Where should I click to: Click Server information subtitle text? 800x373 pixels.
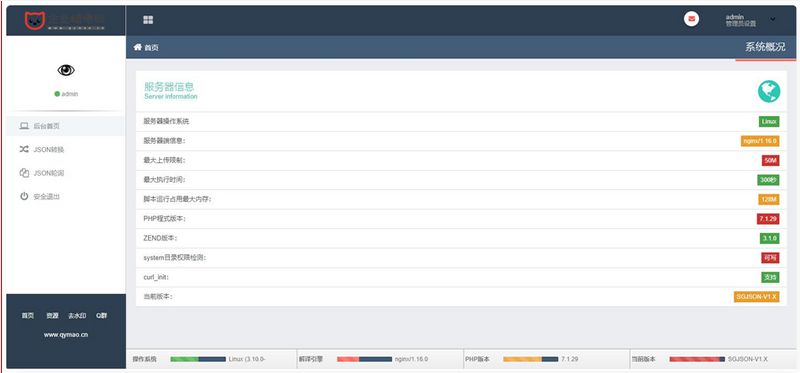170,96
